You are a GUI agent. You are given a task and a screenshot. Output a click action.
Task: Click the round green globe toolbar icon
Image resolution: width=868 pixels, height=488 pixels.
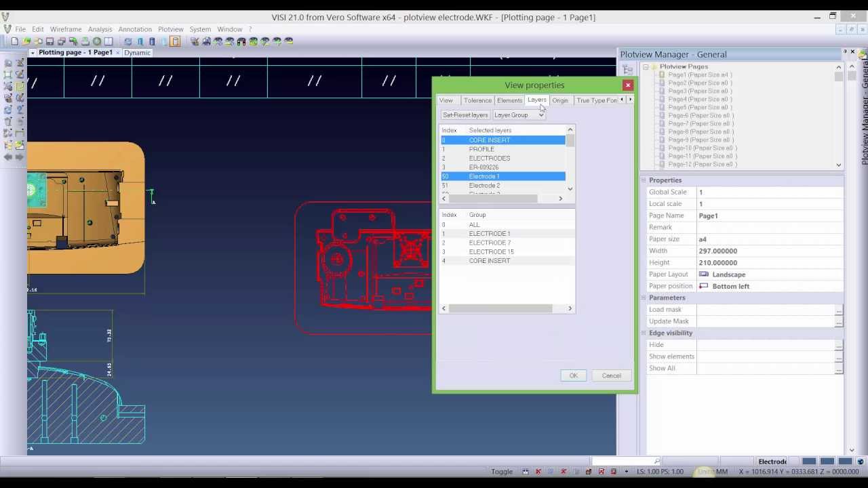(x=97, y=41)
